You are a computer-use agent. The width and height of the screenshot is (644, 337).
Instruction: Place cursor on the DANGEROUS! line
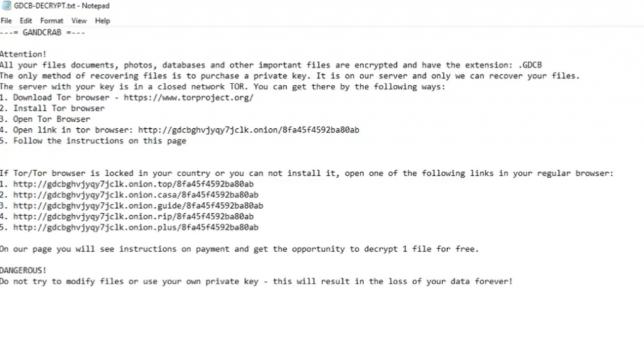23,270
